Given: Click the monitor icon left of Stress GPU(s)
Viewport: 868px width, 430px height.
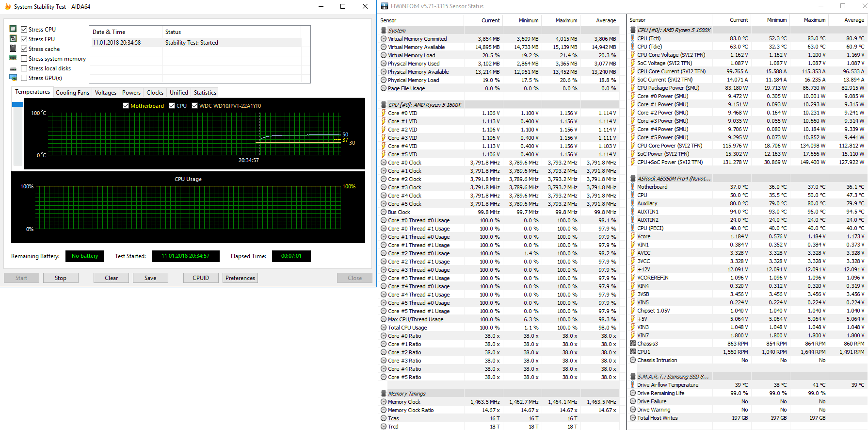Looking at the screenshot, I should click(13, 78).
